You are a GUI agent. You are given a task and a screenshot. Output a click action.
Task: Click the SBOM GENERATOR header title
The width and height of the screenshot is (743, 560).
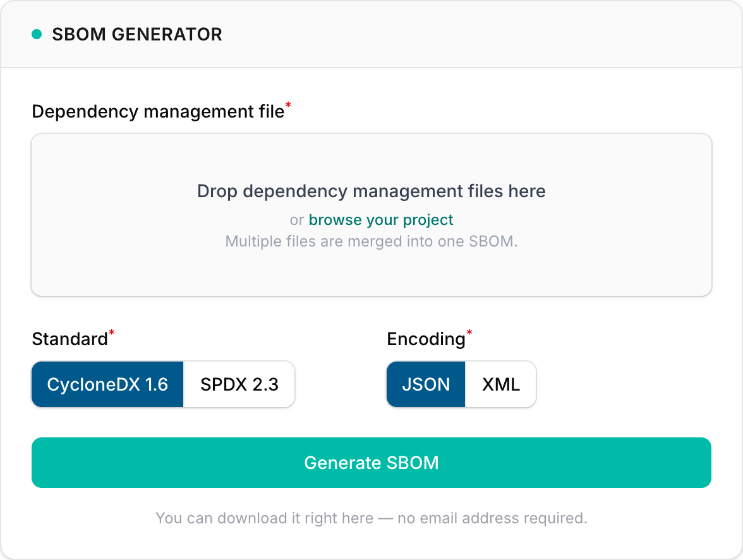tap(137, 34)
